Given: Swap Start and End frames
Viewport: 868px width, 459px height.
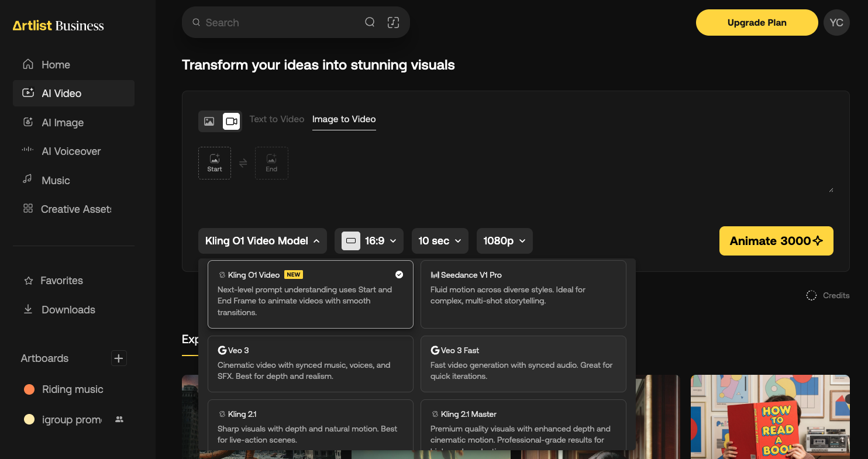Looking at the screenshot, I should coord(243,163).
